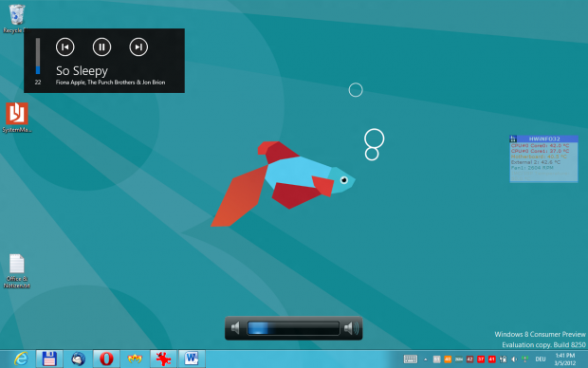The height and width of the screenshot is (368, 588).
Task: Pause the song So Sleepy
Action: click(x=101, y=46)
